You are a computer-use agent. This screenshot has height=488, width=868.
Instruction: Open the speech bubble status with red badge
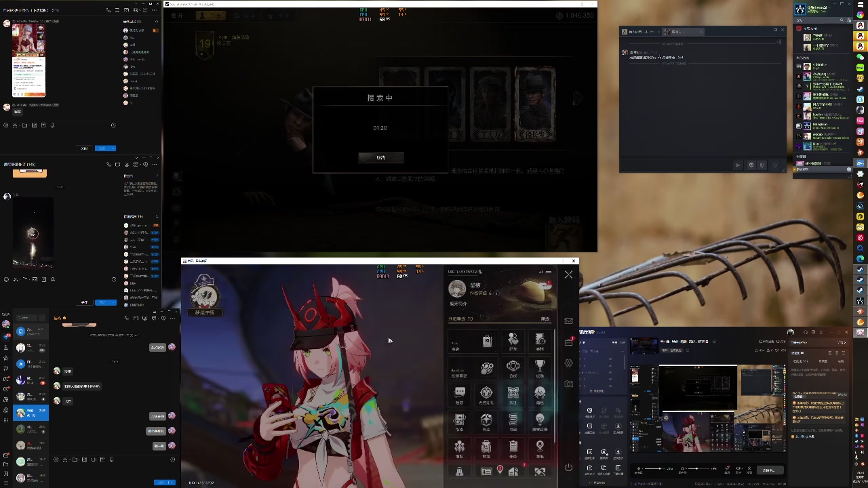[x=545, y=285]
